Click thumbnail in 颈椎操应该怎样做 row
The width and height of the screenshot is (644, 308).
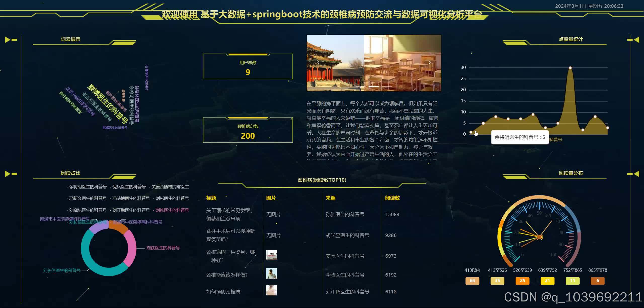pyautogui.click(x=271, y=274)
